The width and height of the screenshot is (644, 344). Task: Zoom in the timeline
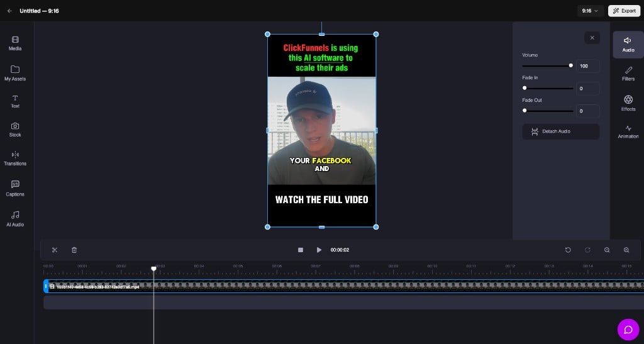[x=626, y=250]
